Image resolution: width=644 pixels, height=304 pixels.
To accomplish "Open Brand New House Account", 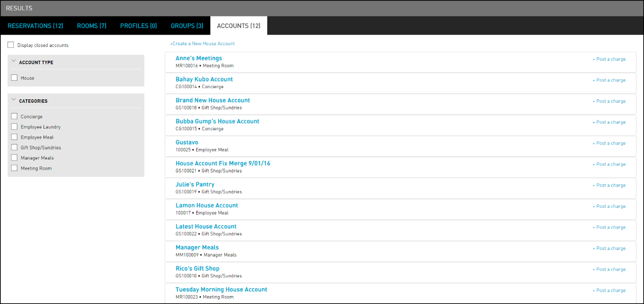I will coord(213,100).
